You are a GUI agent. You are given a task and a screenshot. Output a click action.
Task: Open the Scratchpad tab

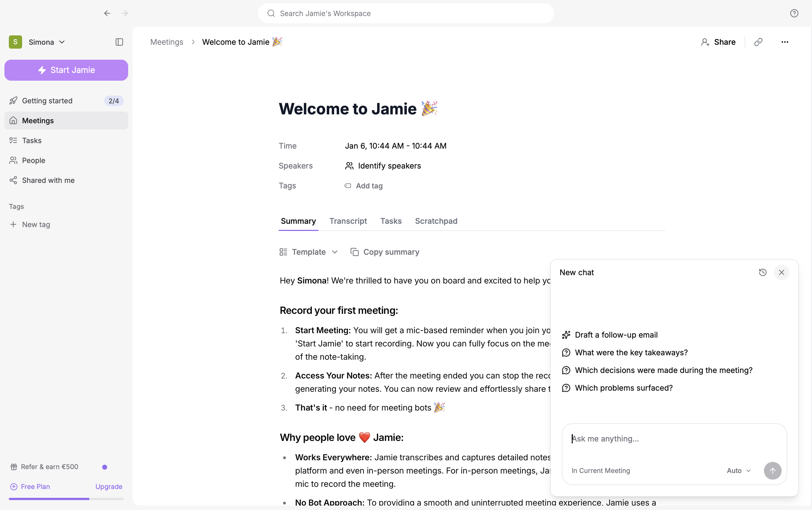pyautogui.click(x=436, y=221)
